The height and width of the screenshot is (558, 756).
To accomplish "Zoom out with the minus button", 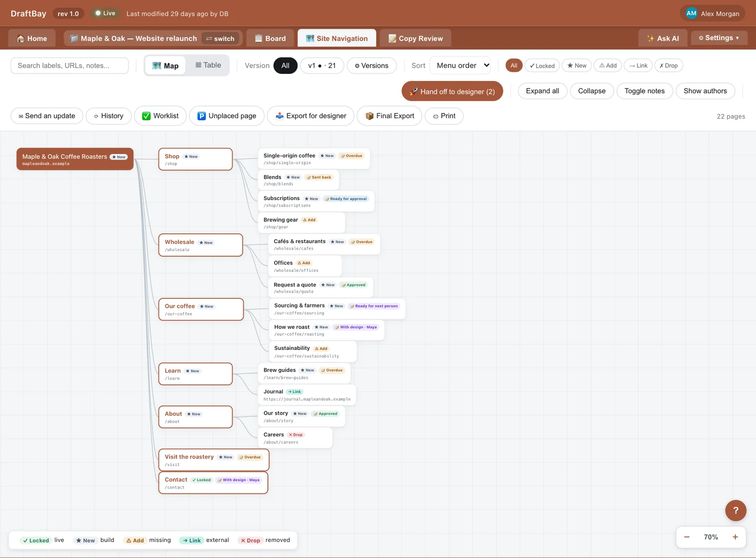I will click(x=687, y=537).
